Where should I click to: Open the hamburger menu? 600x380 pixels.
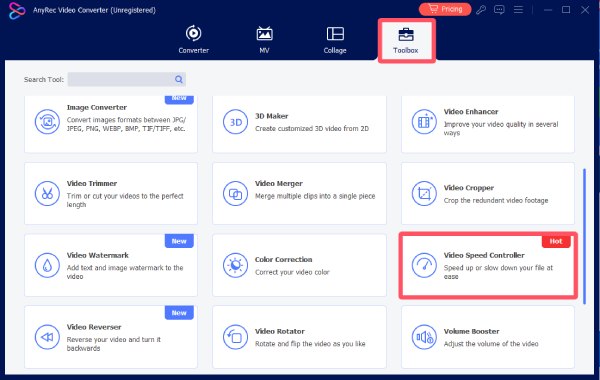(518, 9)
